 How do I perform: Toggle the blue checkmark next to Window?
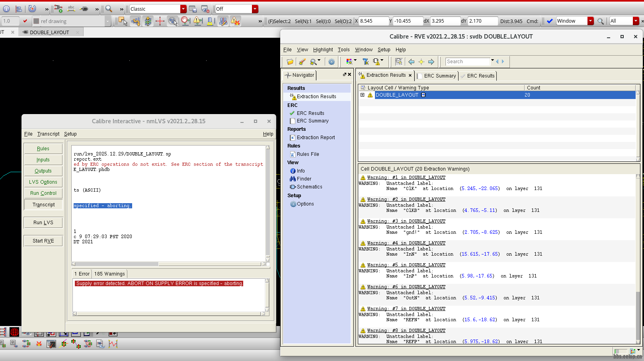coord(549,21)
